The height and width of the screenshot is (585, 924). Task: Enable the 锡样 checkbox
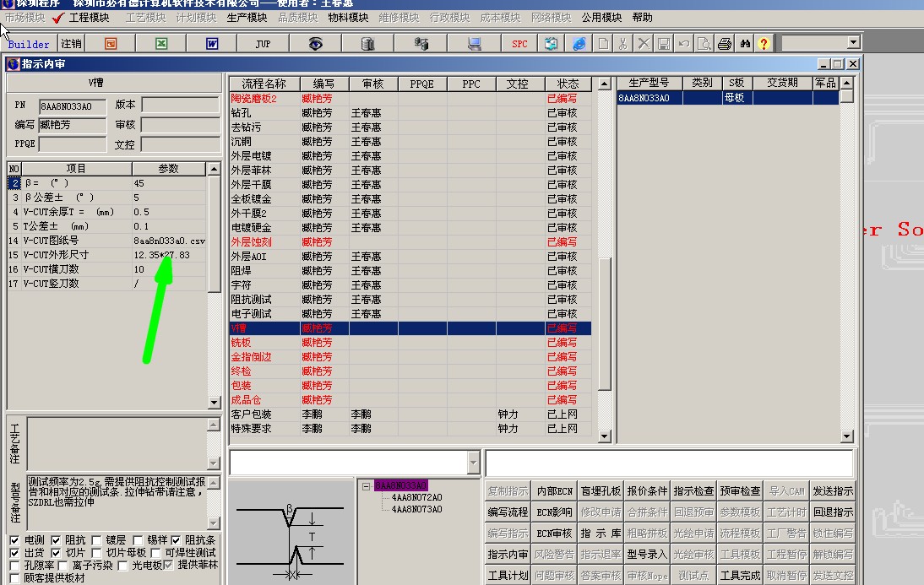click(138, 540)
